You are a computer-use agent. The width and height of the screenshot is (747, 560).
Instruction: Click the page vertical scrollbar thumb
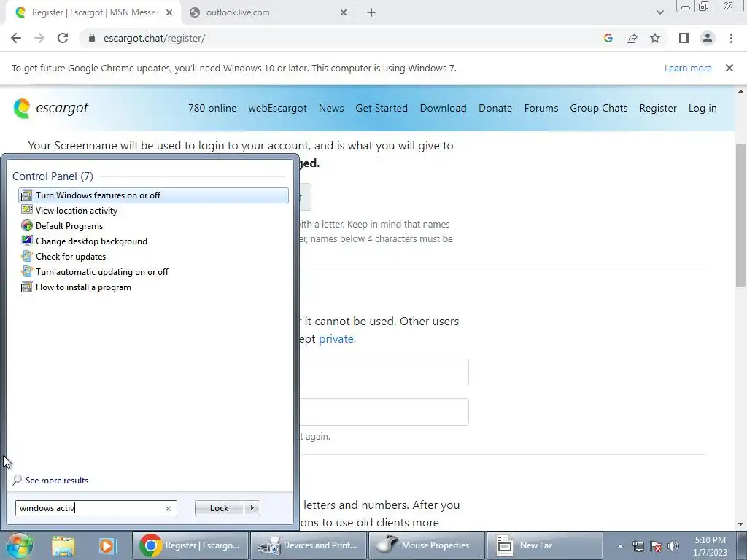coord(741,214)
